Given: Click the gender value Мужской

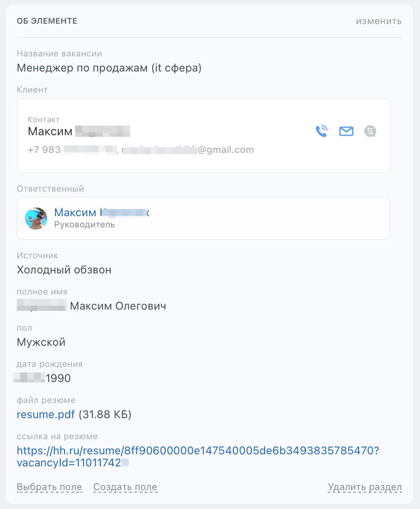Looking at the screenshot, I should (41, 342).
